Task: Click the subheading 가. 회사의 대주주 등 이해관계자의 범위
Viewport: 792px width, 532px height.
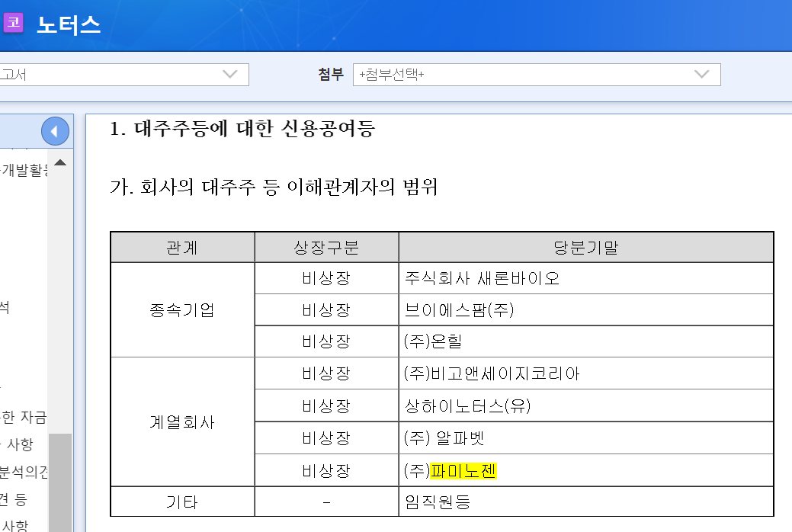Action: pyautogui.click(x=274, y=187)
